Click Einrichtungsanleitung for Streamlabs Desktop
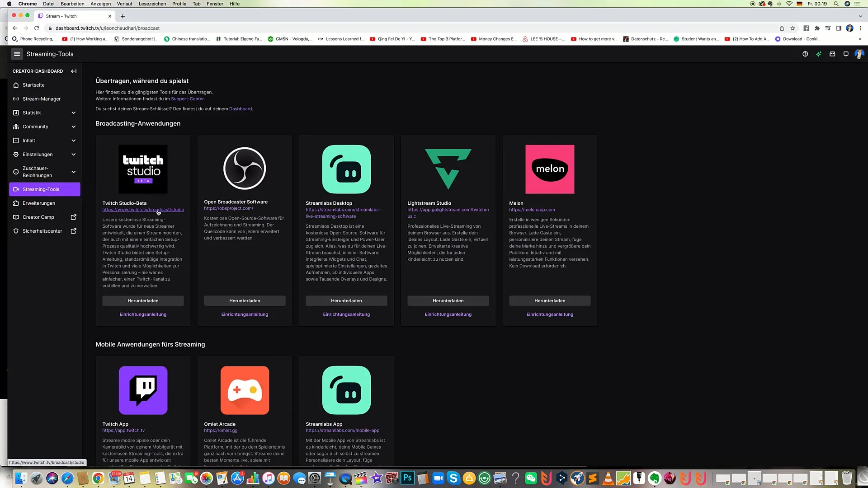868x488 pixels. point(346,314)
